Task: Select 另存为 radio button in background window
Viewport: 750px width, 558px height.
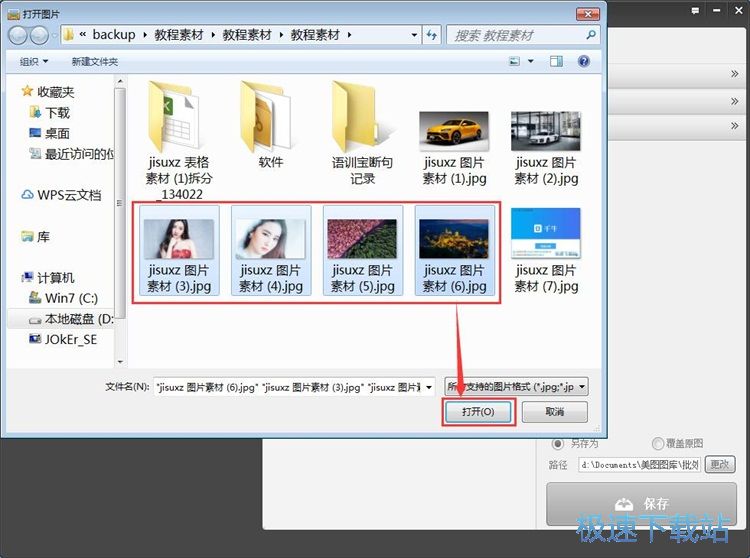Action: point(557,443)
